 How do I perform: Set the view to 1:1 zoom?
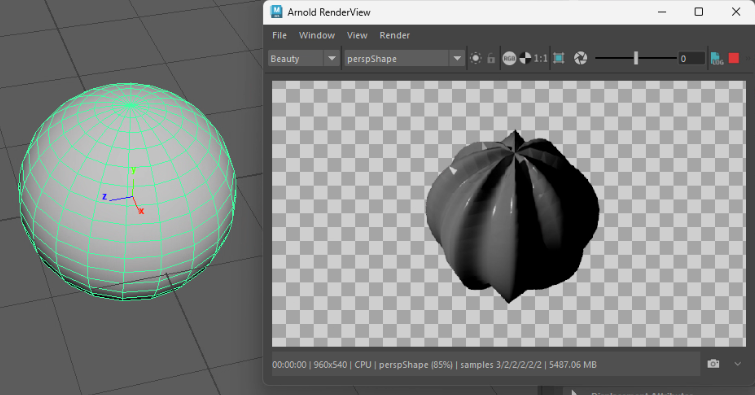point(540,58)
